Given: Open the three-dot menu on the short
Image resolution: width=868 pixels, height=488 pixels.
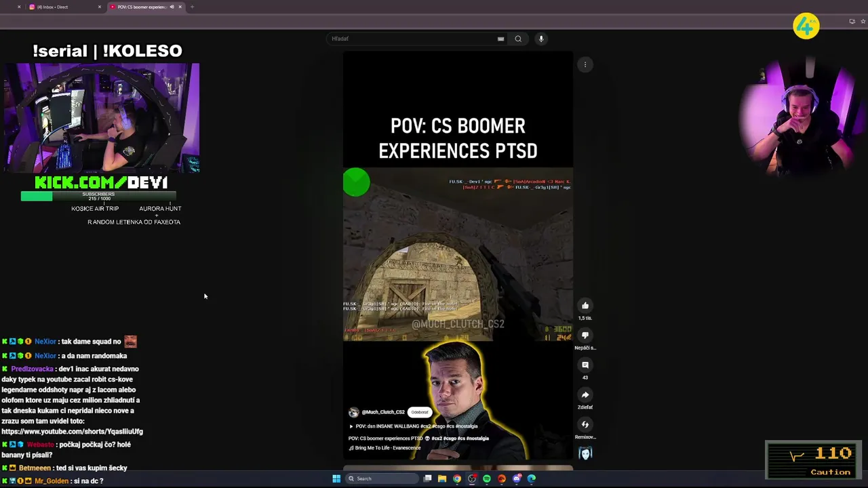Looking at the screenshot, I should point(585,65).
